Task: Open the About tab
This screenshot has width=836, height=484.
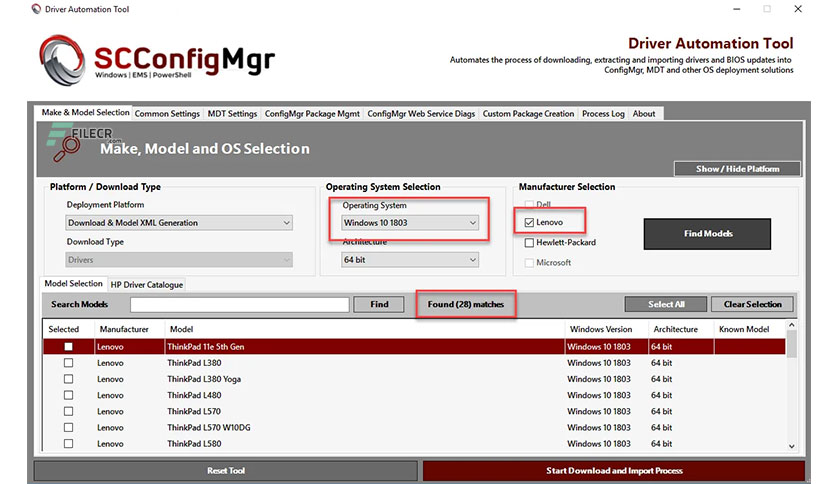Action: [644, 114]
